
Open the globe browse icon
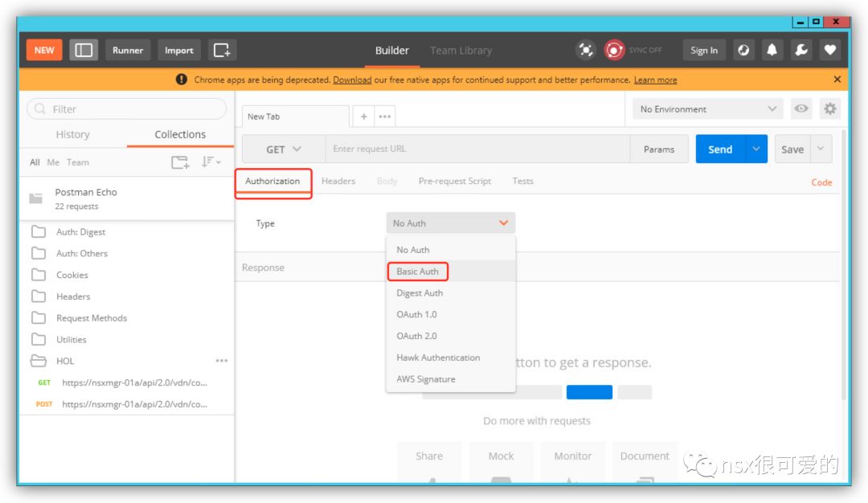tap(743, 51)
